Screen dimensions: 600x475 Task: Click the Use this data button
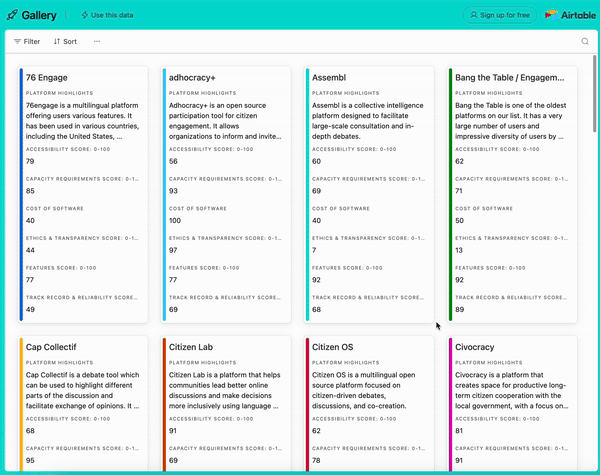[x=107, y=15]
